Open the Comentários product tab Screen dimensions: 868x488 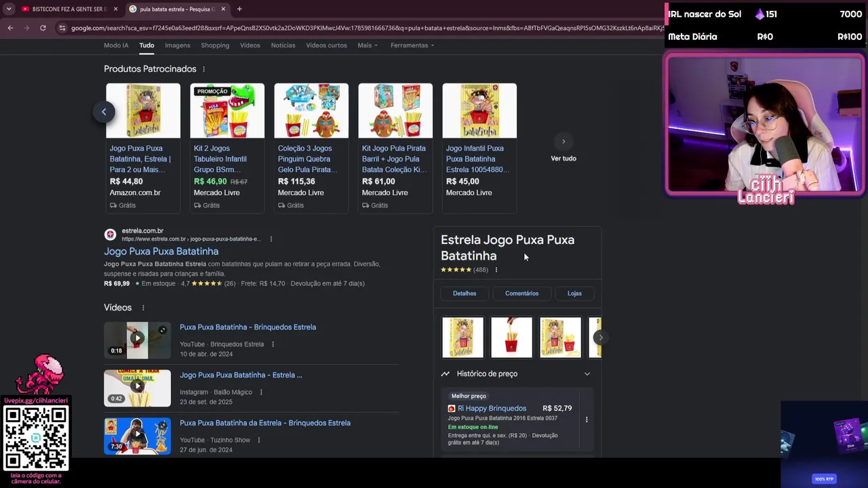click(521, 293)
